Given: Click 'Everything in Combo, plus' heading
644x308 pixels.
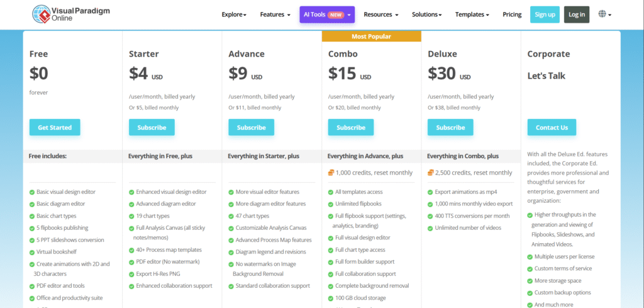Looking at the screenshot, I should (x=463, y=156).
